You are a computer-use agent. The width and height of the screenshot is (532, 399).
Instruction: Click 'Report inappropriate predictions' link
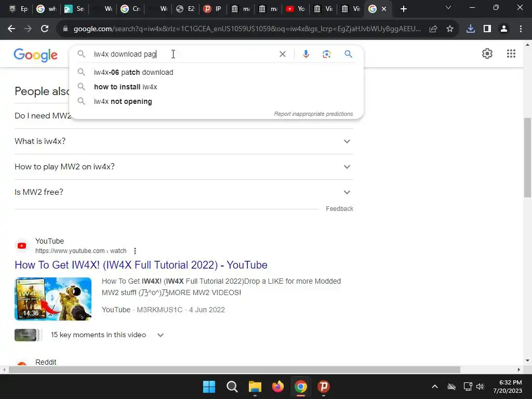[313, 114]
